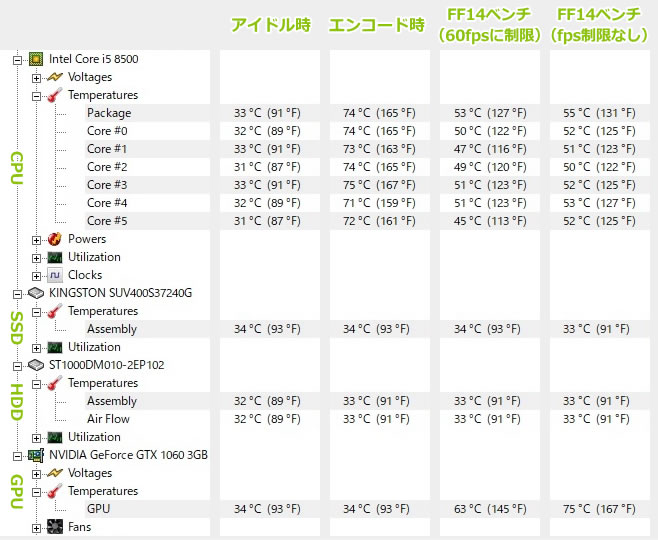Expand the Fans node

coord(37,528)
